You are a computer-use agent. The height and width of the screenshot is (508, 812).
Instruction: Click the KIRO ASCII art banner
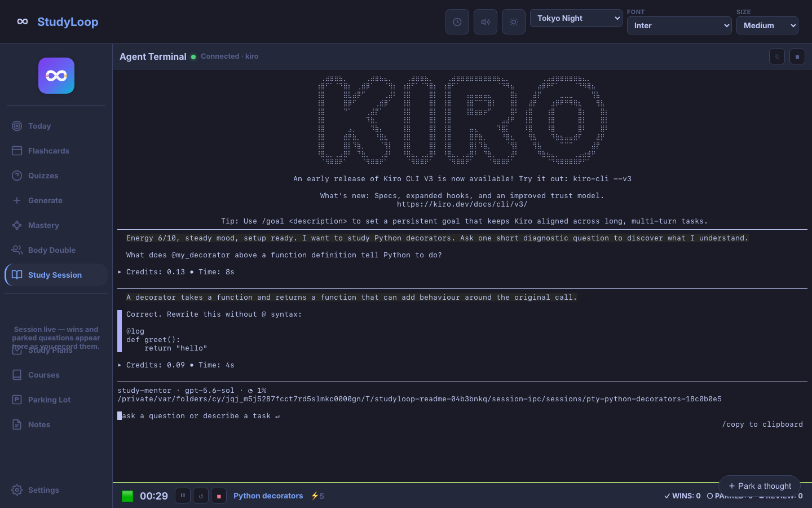point(462,120)
